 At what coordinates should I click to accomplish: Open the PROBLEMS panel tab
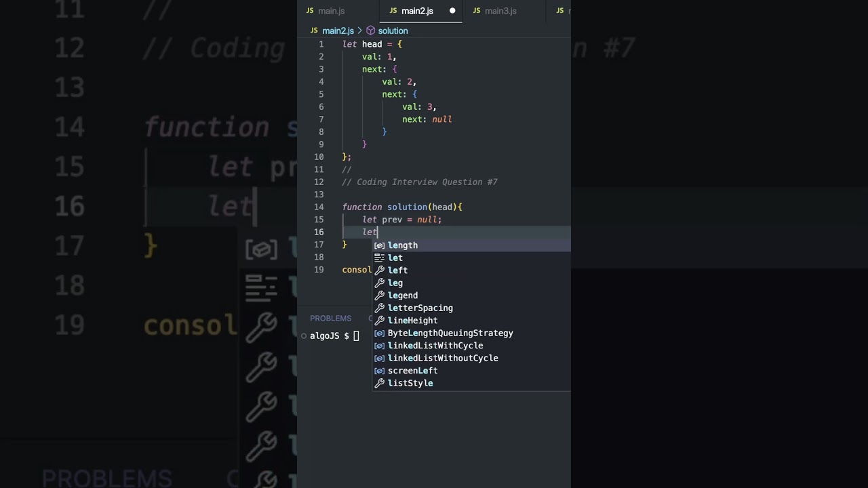coord(331,318)
